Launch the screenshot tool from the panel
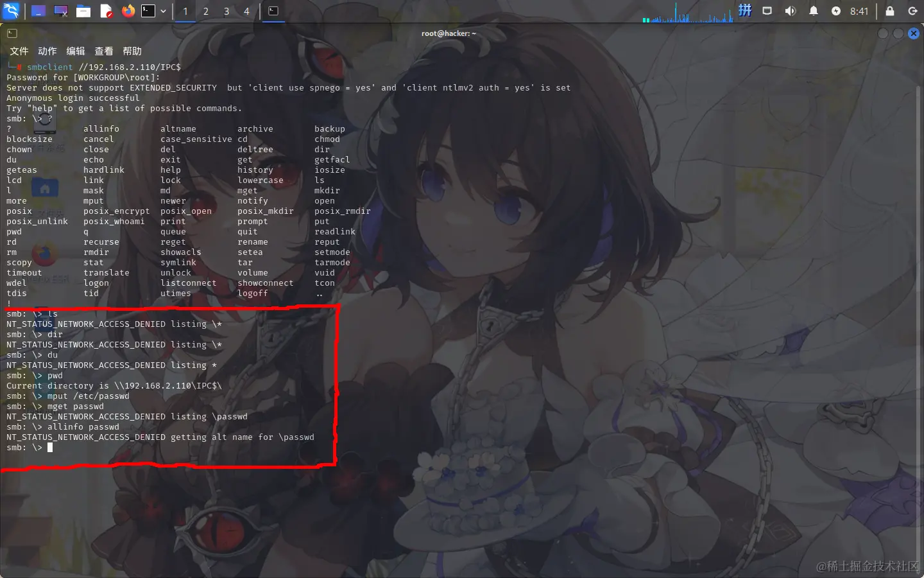The height and width of the screenshot is (578, 924). click(x=61, y=11)
